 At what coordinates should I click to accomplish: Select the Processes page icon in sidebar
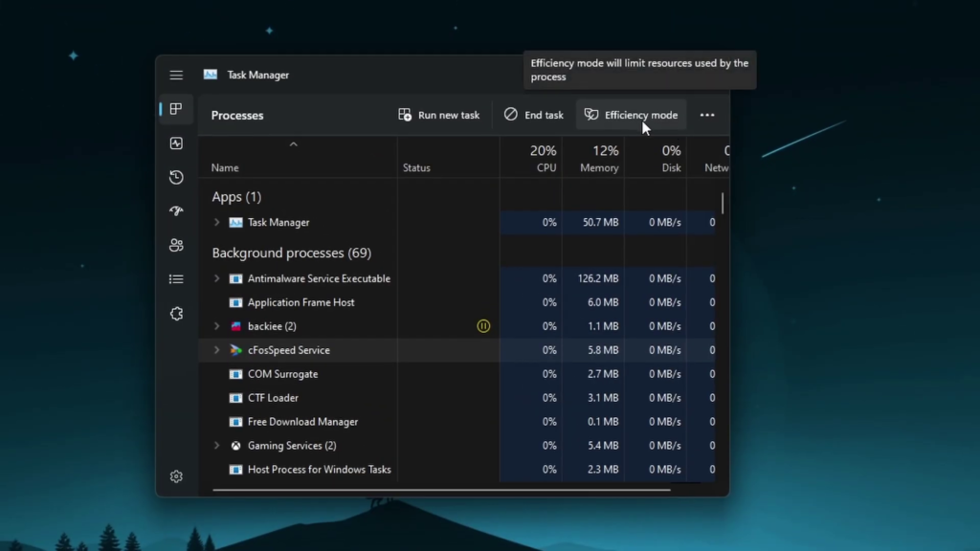(176, 109)
